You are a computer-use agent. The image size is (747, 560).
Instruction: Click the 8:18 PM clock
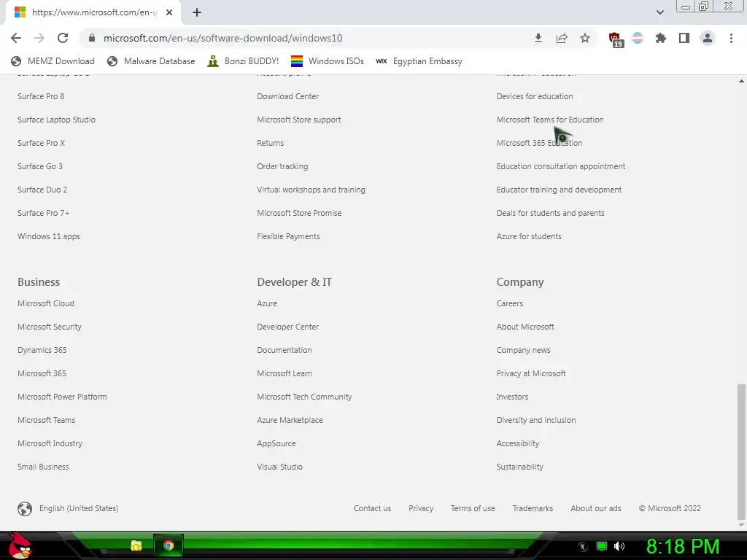click(x=683, y=546)
